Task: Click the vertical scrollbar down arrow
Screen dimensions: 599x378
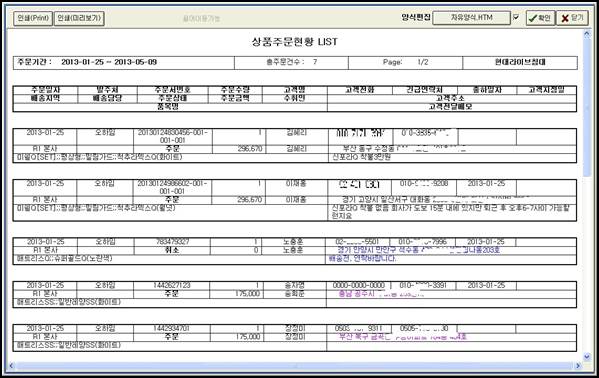Action: click(587, 357)
